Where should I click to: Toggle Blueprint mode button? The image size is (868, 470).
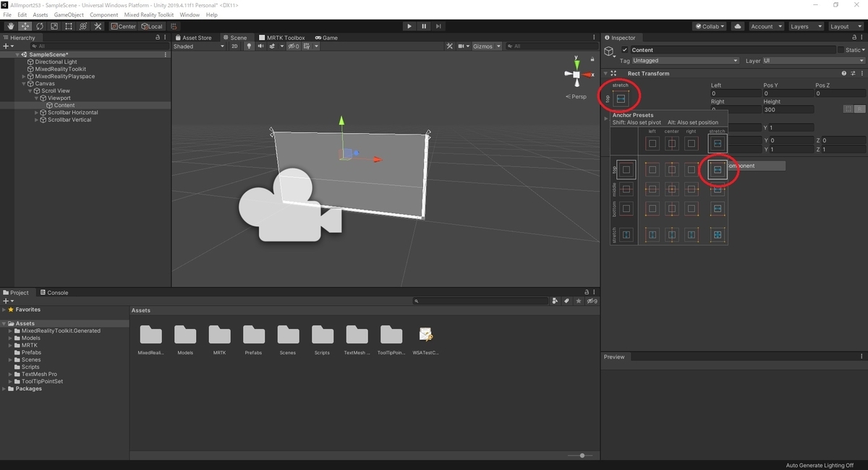[x=849, y=109]
